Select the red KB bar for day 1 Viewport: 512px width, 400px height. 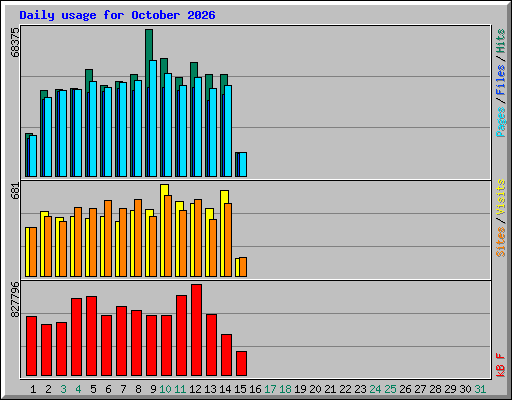coord(31,346)
